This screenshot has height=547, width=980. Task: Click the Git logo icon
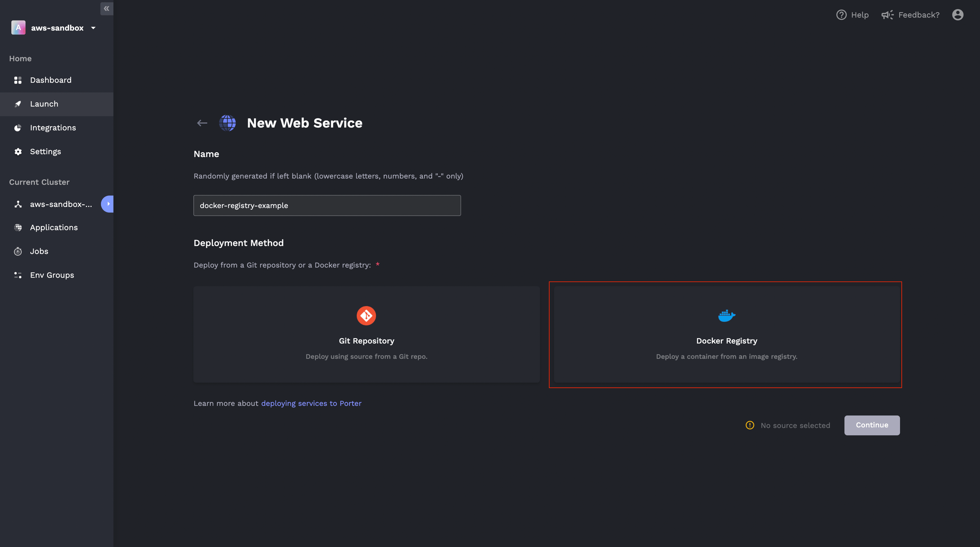[x=366, y=316]
